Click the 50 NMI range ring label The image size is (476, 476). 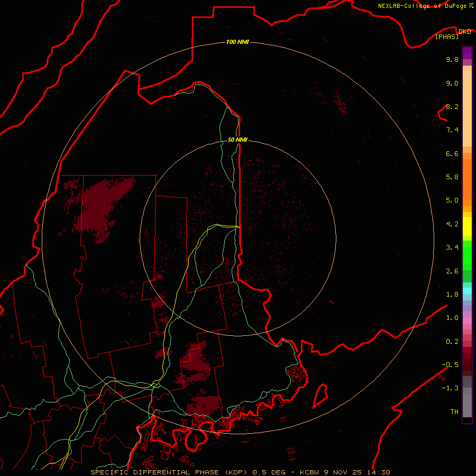click(x=237, y=140)
